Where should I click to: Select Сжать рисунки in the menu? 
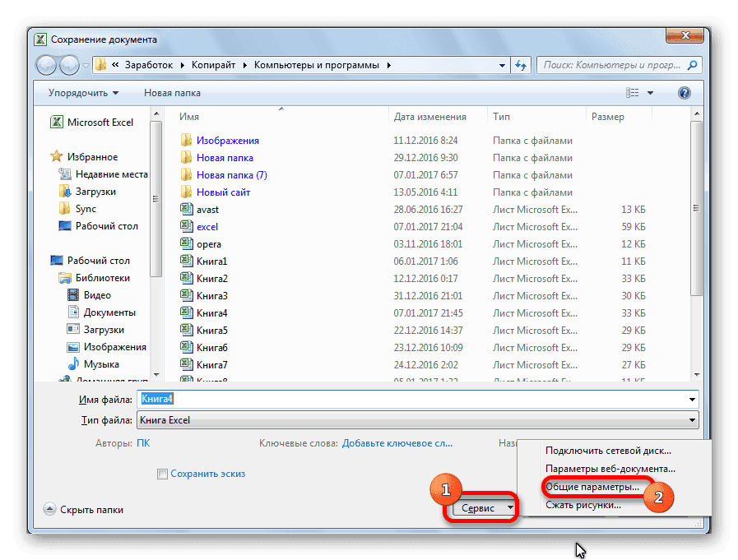click(583, 504)
